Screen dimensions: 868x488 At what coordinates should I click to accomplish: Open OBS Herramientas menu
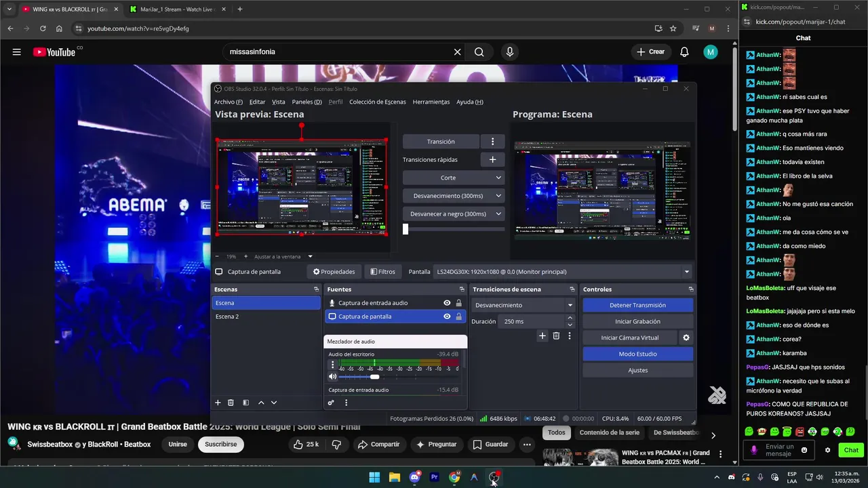coord(431,102)
